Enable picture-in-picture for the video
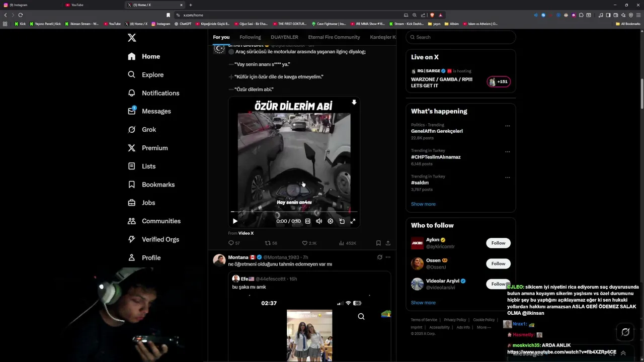Screen dimensions: 644x362 [x=342, y=221]
